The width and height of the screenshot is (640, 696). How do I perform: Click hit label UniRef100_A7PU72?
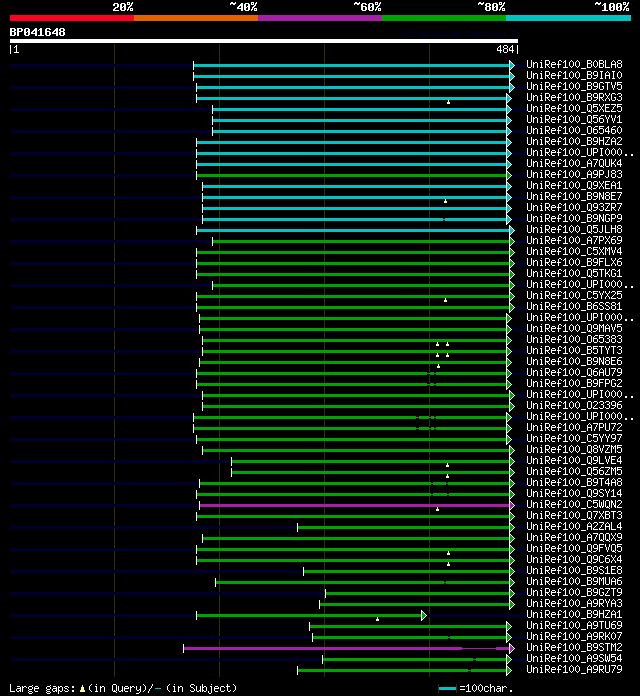tap(574, 427)
